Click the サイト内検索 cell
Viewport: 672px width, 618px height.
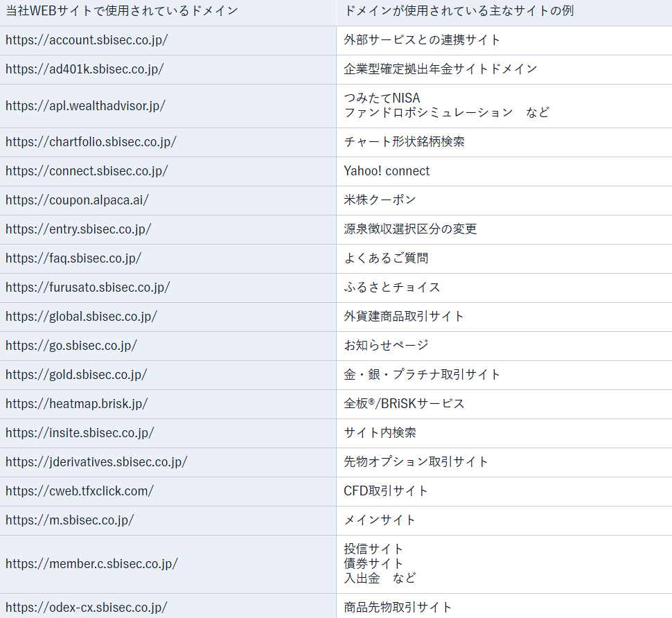click(504, 433)
